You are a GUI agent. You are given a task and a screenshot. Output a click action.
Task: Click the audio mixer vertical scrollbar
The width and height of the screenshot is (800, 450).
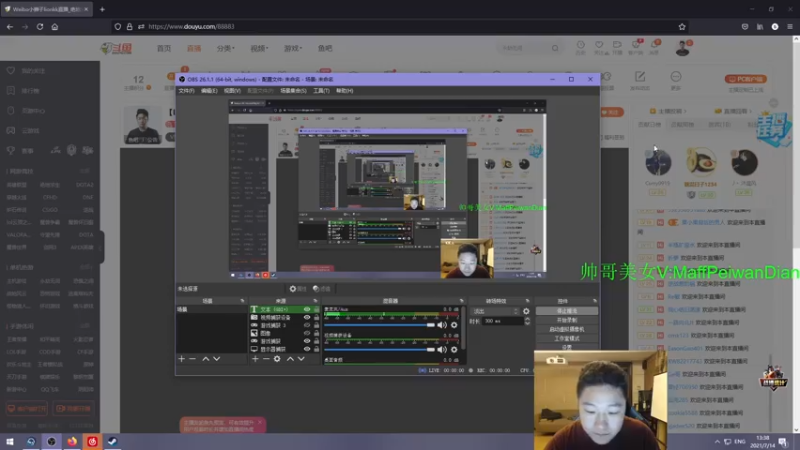[x=463, y=329]
